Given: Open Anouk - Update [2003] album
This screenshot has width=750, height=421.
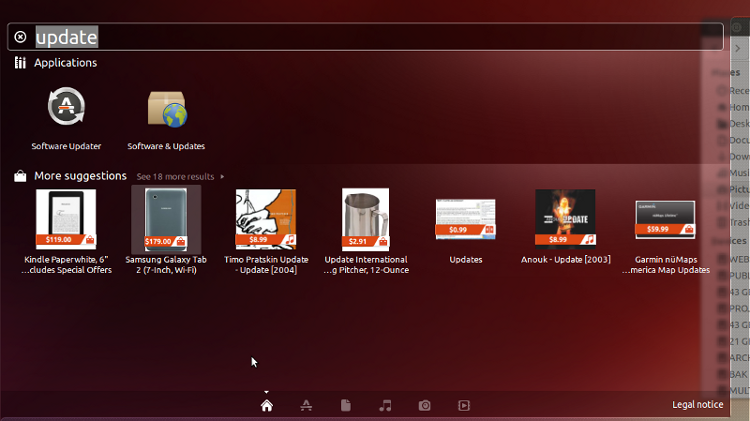Looking at the screenshot, I should 565,218.
